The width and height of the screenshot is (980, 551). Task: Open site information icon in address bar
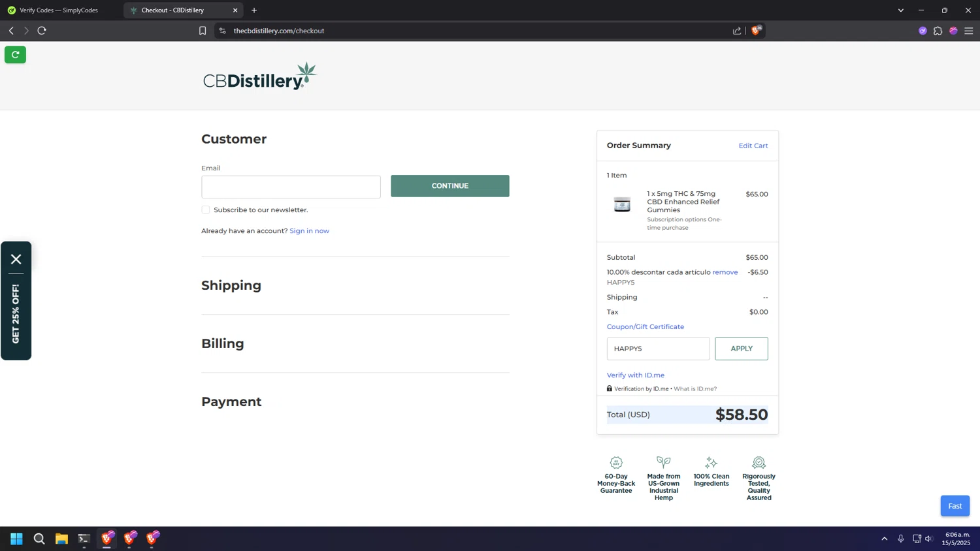pyautogui.click(x=223, y=31)
